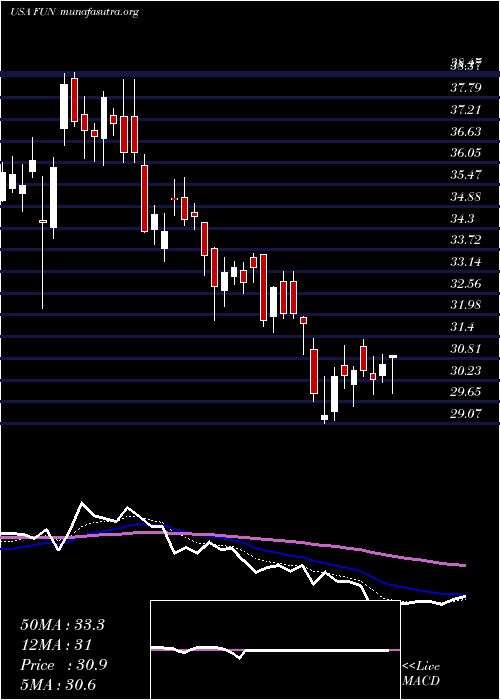Click the 5MA : 30.6 readout
Image resolution: width=500 pixels, height=700 pixels.
point(58,685)
